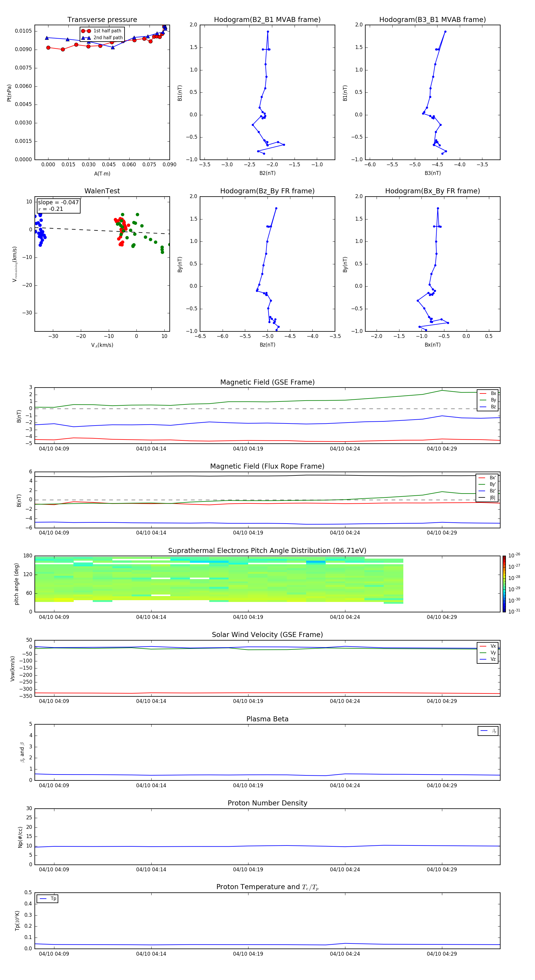Click 'B3(nT)' x-axis label
The height and width of the screenshot is (980, 535).
tap(432, 173)
